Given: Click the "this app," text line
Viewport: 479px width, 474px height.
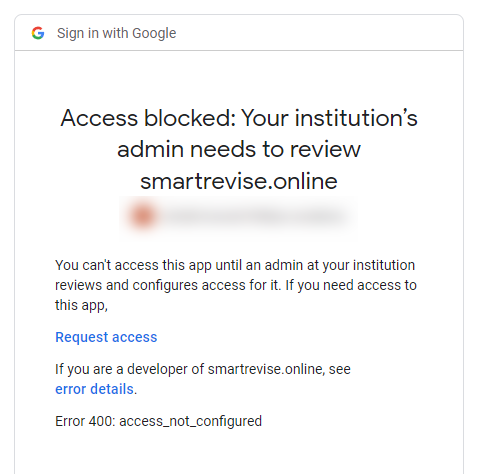Looking at the screenshot, I should (x=81, y=305).
